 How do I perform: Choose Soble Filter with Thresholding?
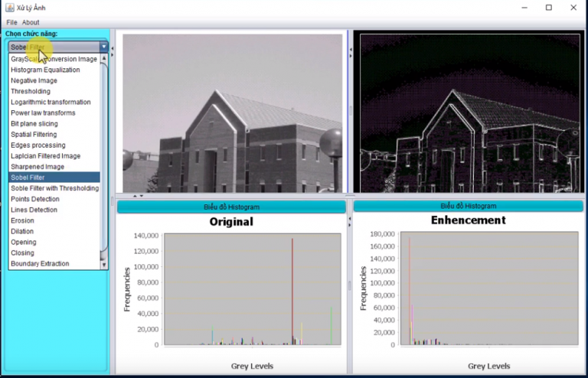54,188
